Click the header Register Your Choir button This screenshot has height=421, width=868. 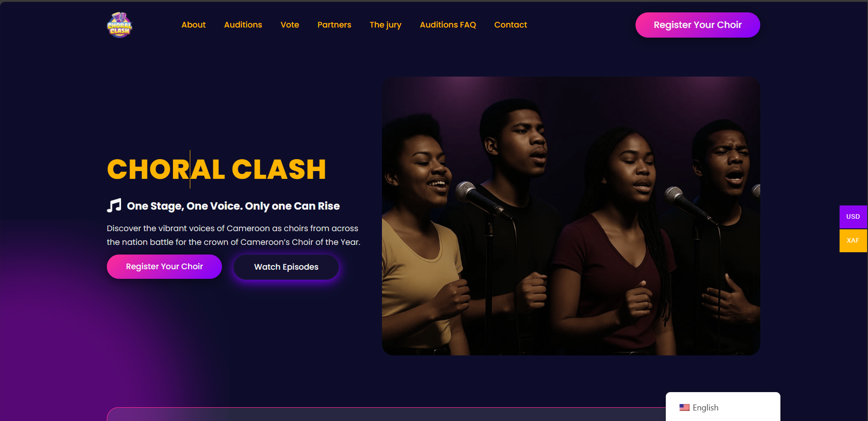697,25
